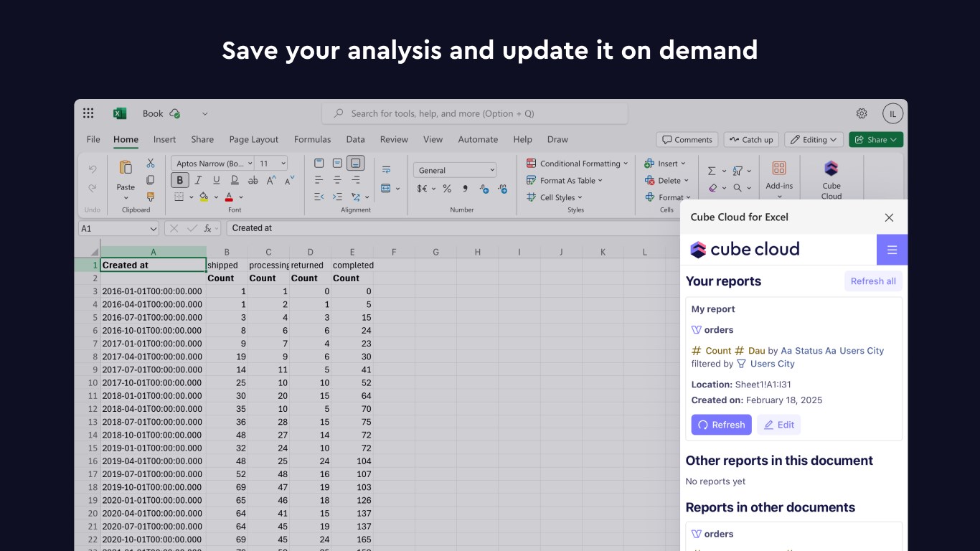The height and width of the screenshot is (551, 980).
Task: Apply comma style
Action: [466, 189]
